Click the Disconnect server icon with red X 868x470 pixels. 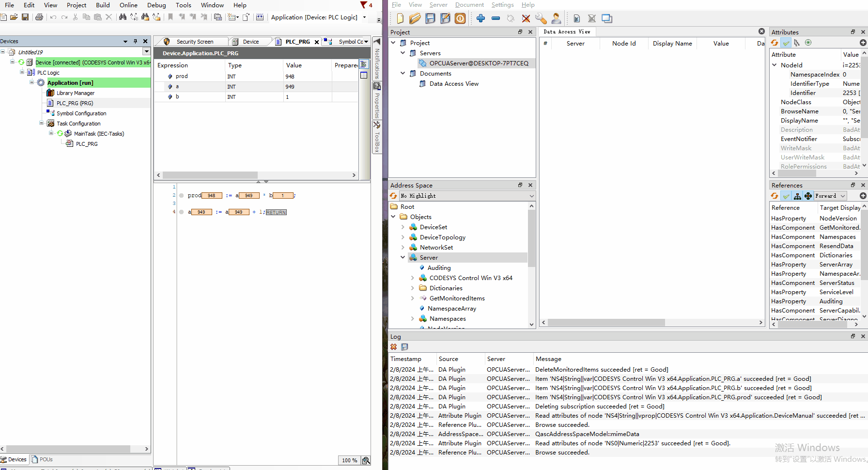tap(526, 18)
